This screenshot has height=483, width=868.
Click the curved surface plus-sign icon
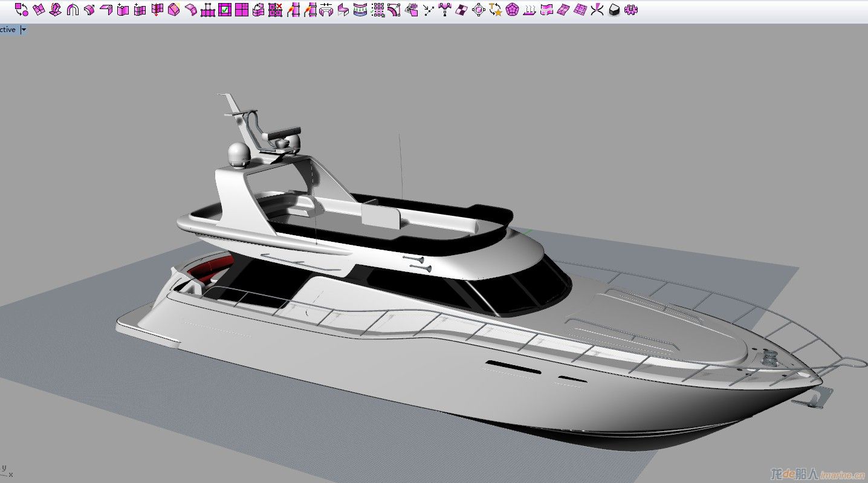123,10
